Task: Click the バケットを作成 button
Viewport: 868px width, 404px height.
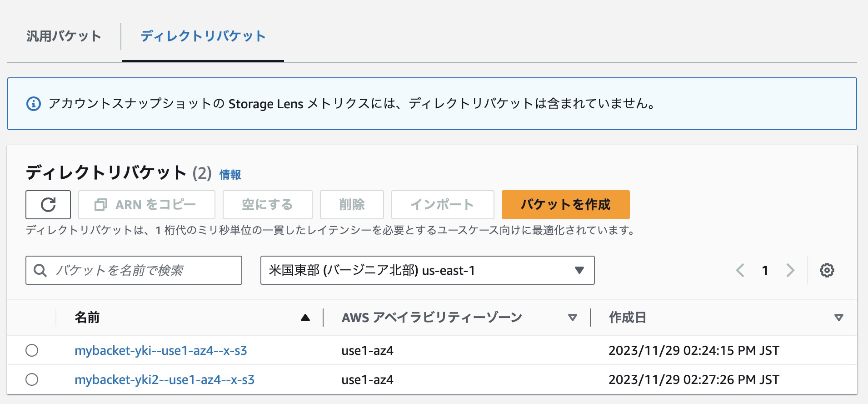Action: 565,205
